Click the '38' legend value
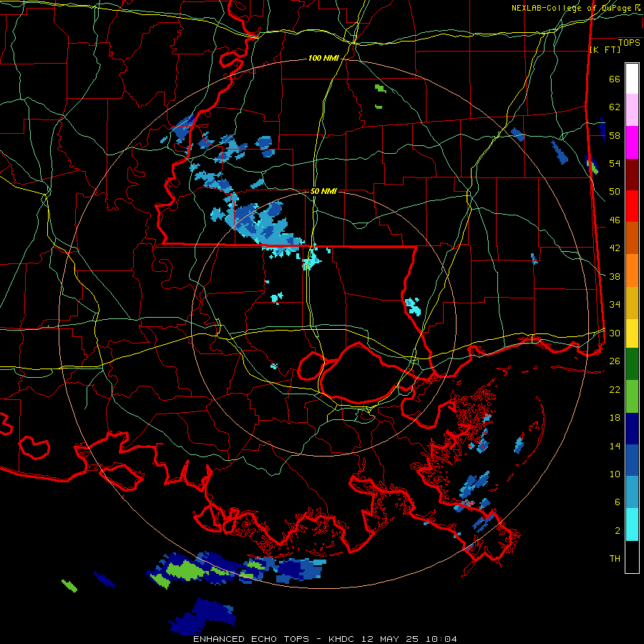Screen dimensions: 644x644 [x=615, y=276]
